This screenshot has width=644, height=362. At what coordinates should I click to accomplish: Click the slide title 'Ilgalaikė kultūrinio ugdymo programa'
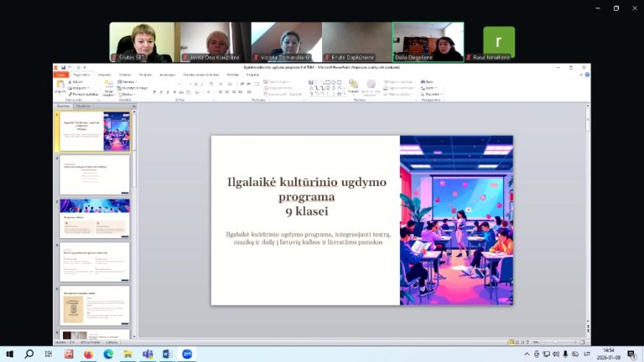(307, 189)
